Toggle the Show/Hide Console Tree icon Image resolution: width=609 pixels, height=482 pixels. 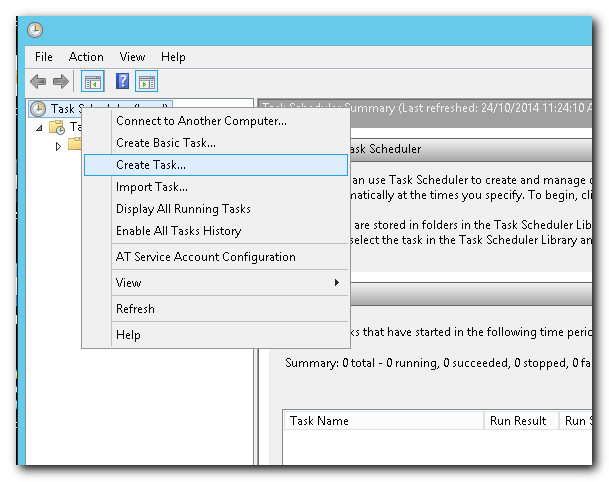pyautogui.click(x=92, y=82)
